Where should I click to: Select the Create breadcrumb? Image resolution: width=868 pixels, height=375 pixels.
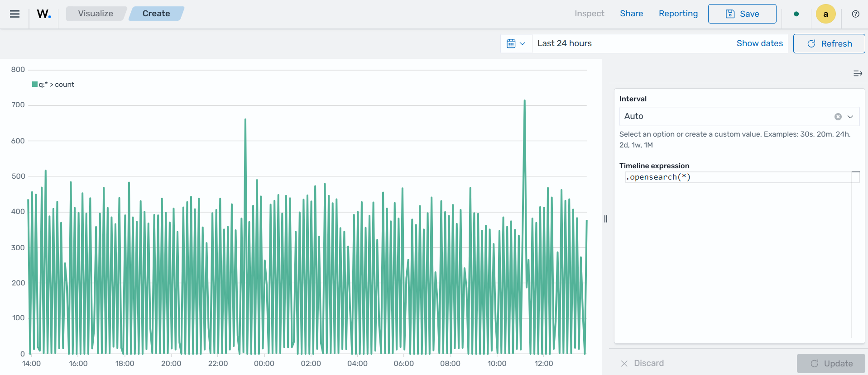click(156, 14)
